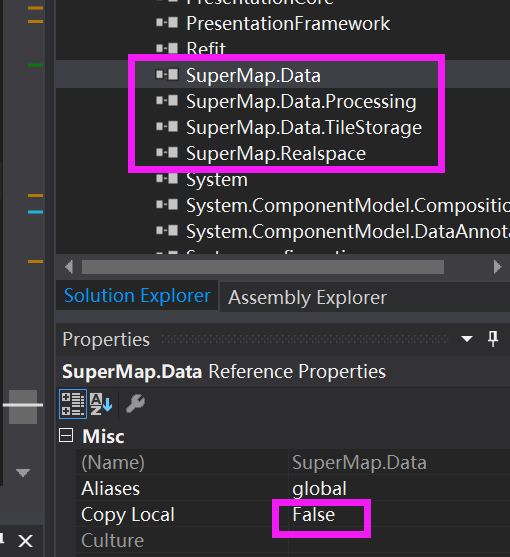
Task: Click the reference icon beside SuperMap.Data
Action: pyautogui.click(x=167, y=75)
